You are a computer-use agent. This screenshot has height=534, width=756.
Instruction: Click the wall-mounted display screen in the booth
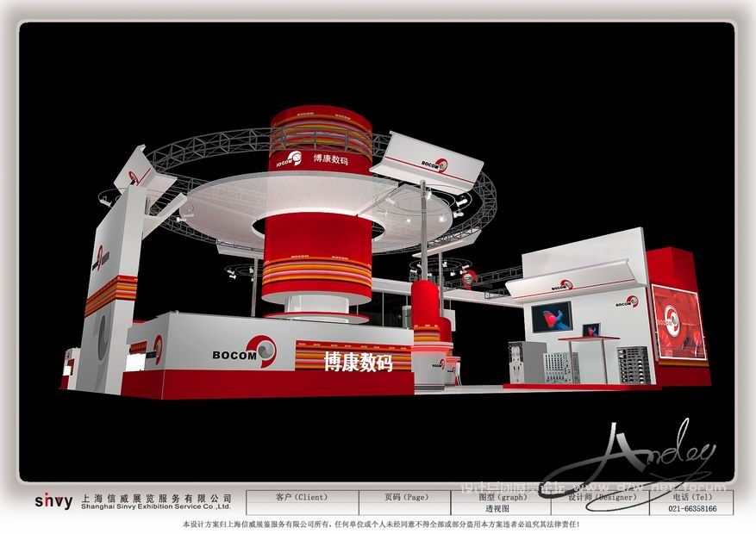coord(550,317)
